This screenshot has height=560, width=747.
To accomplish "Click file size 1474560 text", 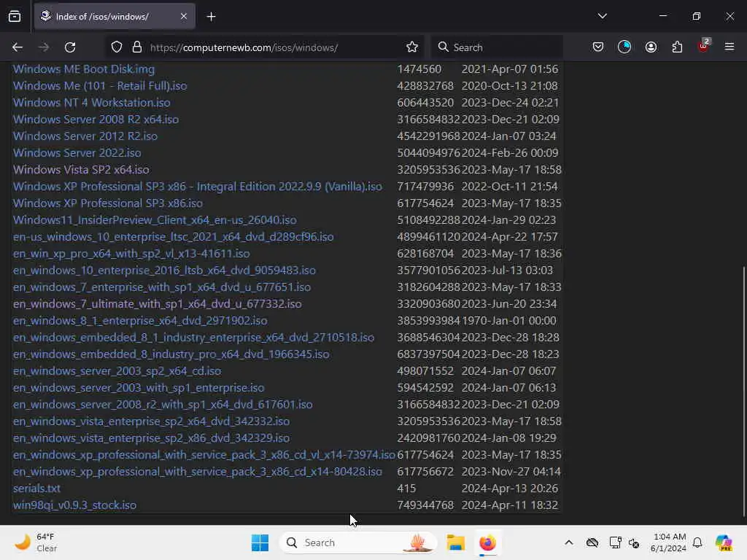I will (419, 69).
